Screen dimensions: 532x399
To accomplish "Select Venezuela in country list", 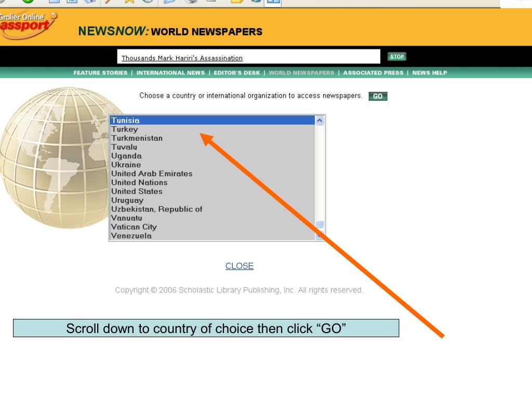I will tap(212, 235).
